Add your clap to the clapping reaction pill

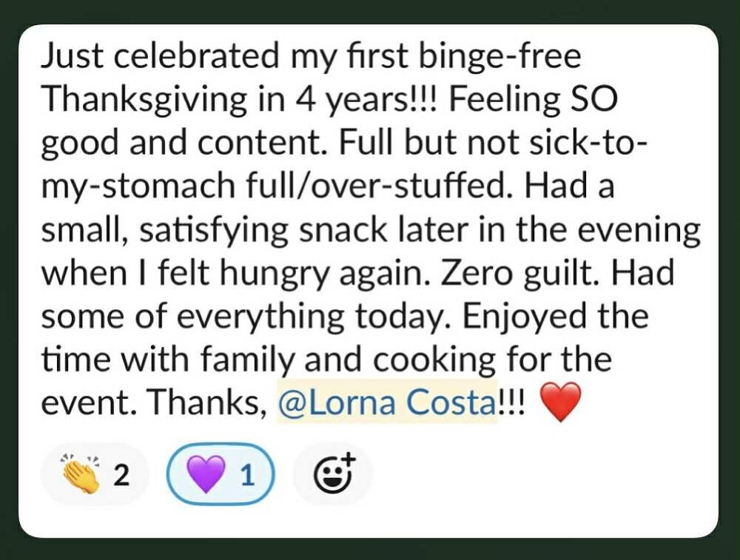point(96,474)
